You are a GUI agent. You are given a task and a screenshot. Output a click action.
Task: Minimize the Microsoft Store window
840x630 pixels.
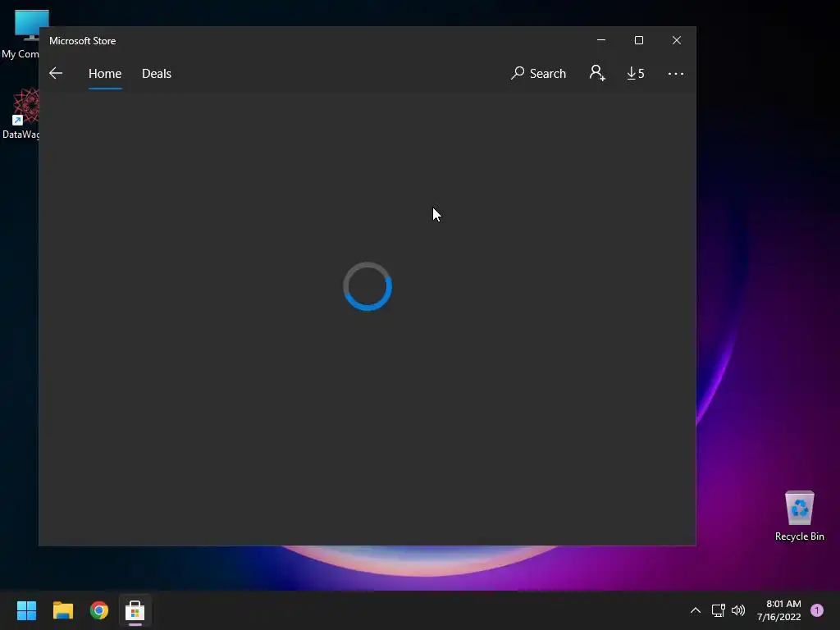tap(601, 40)
